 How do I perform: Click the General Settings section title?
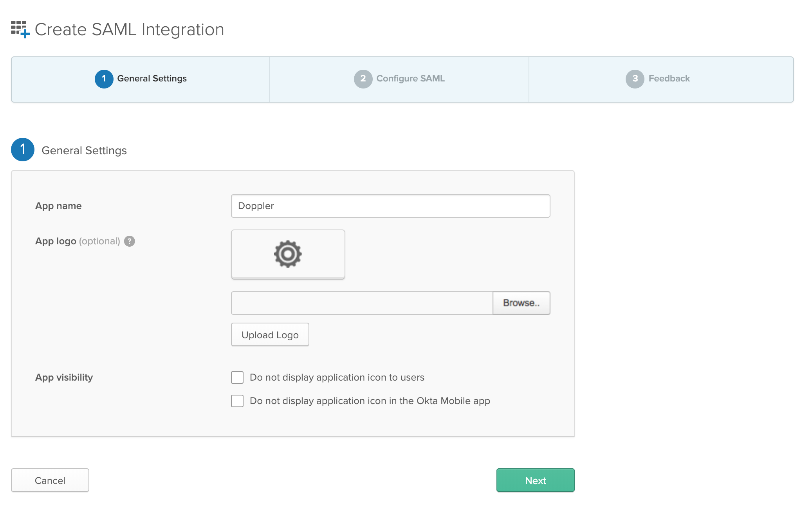[84, 150]
